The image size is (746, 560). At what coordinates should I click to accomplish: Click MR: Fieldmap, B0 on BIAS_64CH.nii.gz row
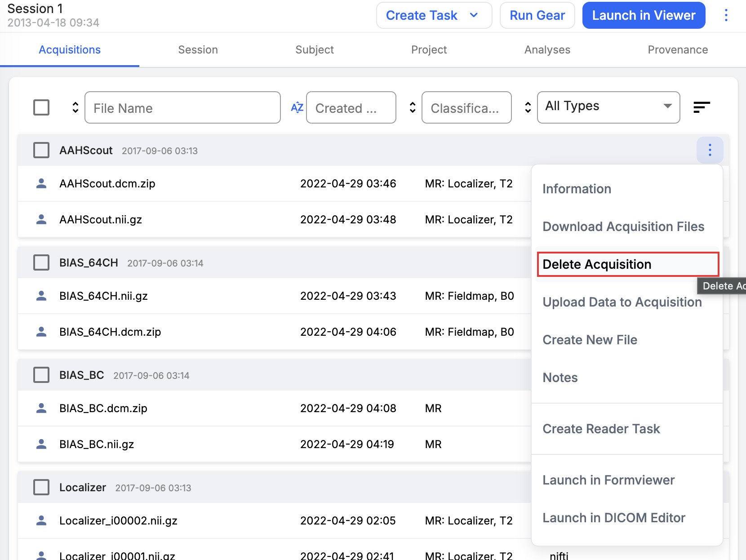[x=469, y=296]
